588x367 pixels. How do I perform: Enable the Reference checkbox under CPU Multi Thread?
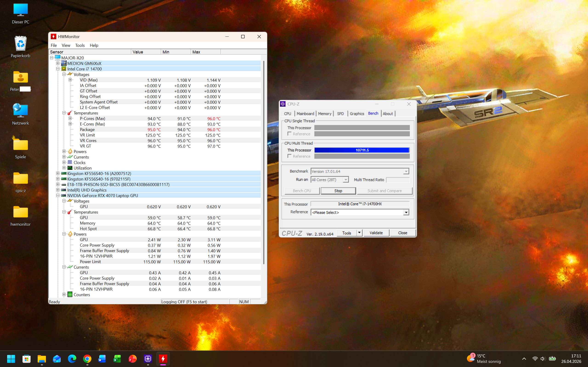pyautogui.click(x=289, y=156)
